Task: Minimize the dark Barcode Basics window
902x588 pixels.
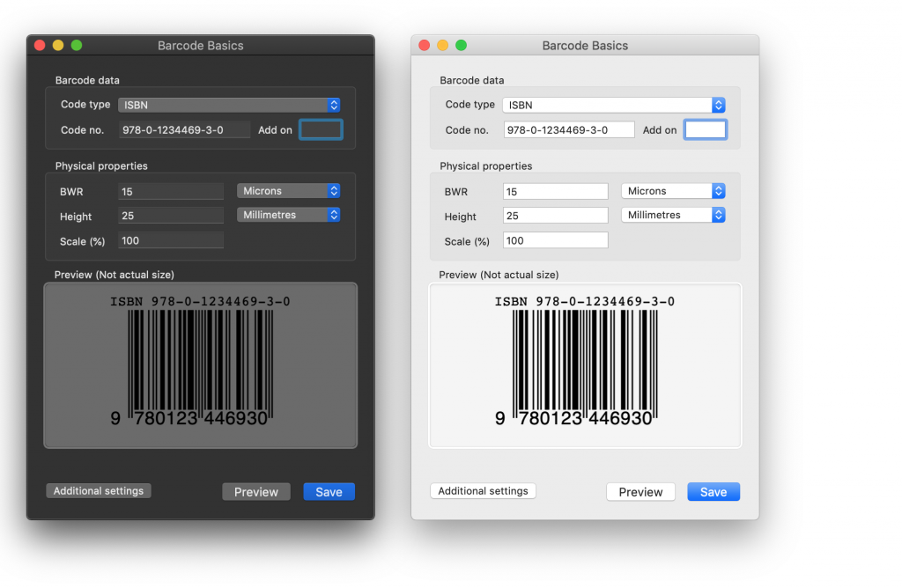Action: 58,46
